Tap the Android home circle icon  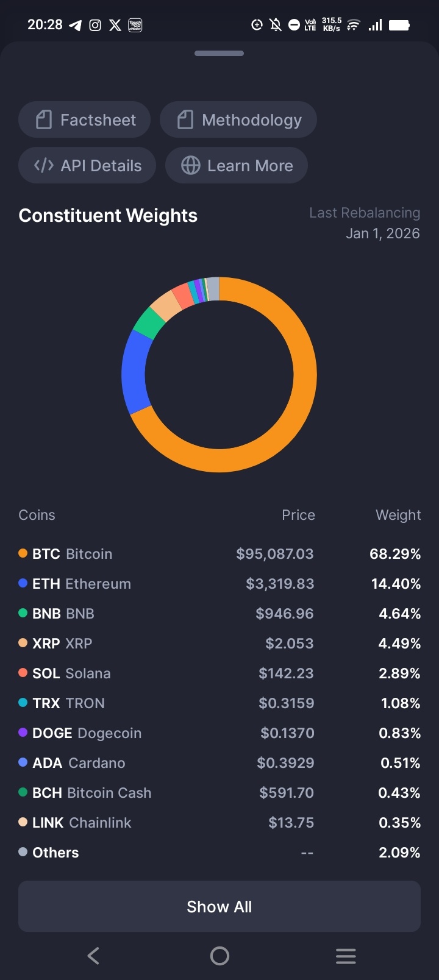(220, 956)
